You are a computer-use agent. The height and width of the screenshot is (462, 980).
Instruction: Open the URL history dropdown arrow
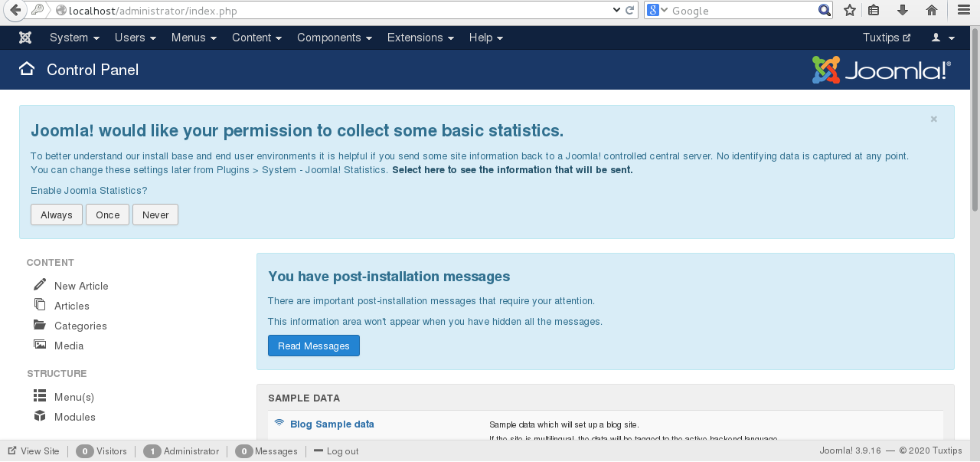pyautogui.click(x=617, y=10)
